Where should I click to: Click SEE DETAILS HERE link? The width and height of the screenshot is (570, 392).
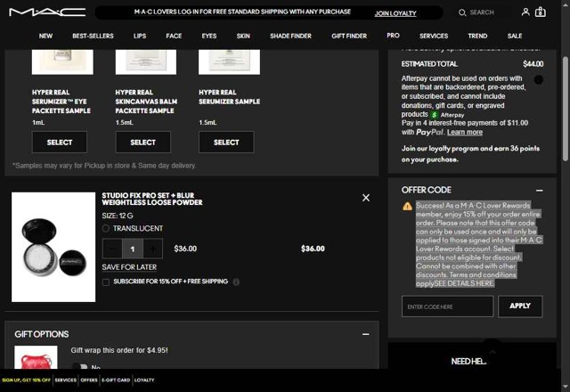click(463, 283)
